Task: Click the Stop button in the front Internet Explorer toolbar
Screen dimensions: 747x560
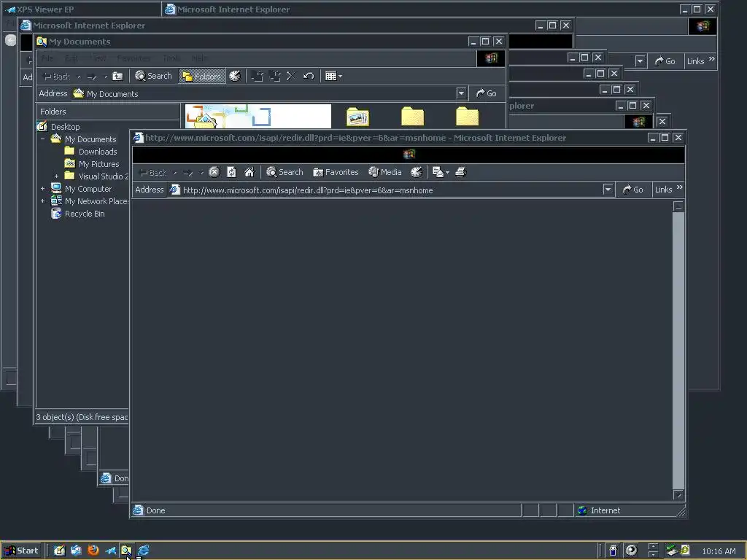Action: [214, 172]
